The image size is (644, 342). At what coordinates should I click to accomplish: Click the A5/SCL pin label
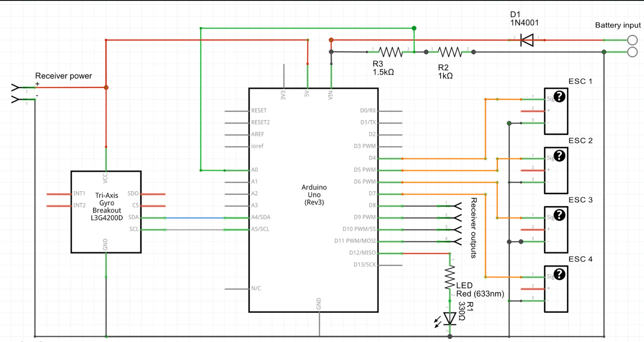260,229
